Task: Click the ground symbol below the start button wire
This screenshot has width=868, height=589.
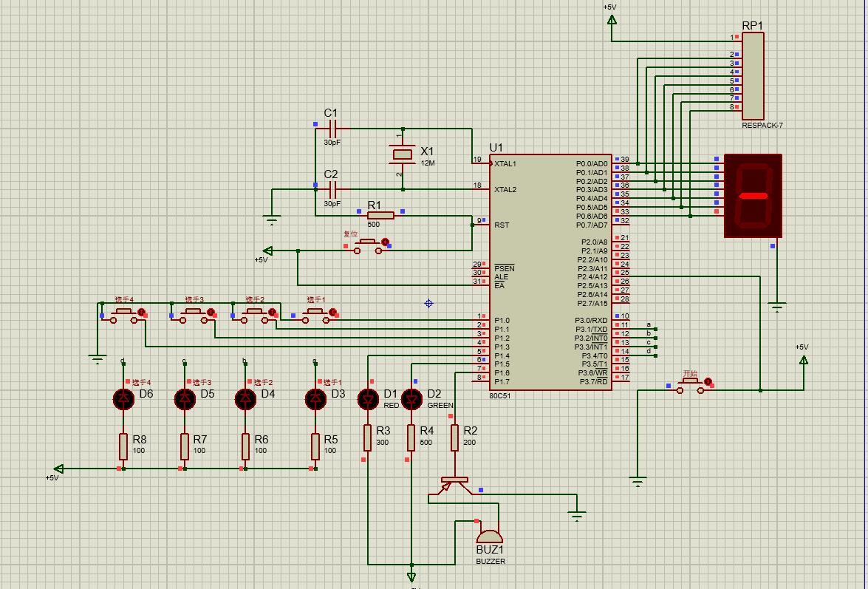Action: [x=638, y=482]
